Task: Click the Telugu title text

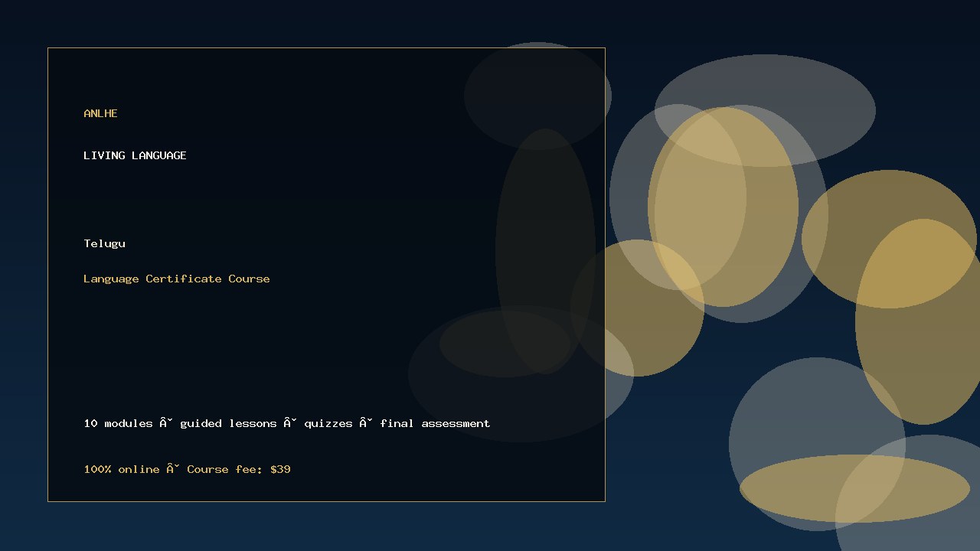Action: click(x=104, y=243)
